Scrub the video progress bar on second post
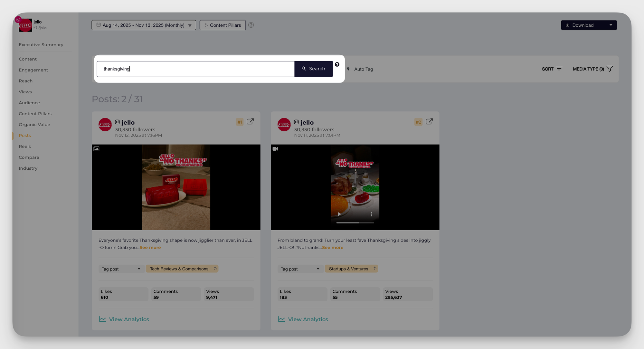The width and height of the screenshot is (644, 349). pyautogui.click(x=355, y=222)
